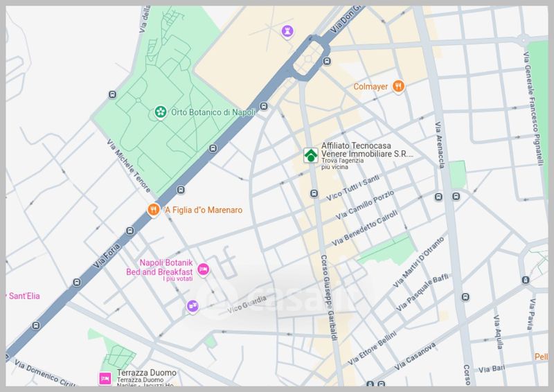Click the Napoli Botanik Bed and Breakfast label
This screenshot has width=554, height=392.
(x=167, y=267)
